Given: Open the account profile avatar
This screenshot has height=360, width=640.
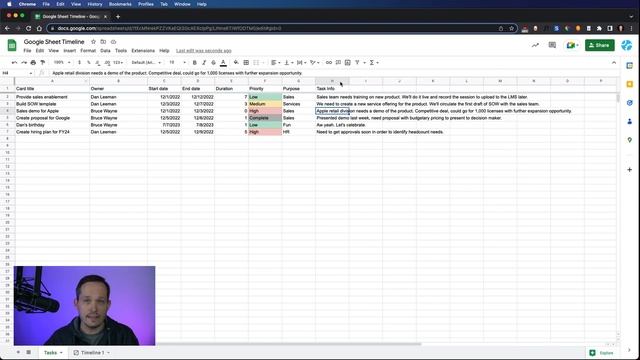Looking at the screenshot, I should tap(627, 45).
